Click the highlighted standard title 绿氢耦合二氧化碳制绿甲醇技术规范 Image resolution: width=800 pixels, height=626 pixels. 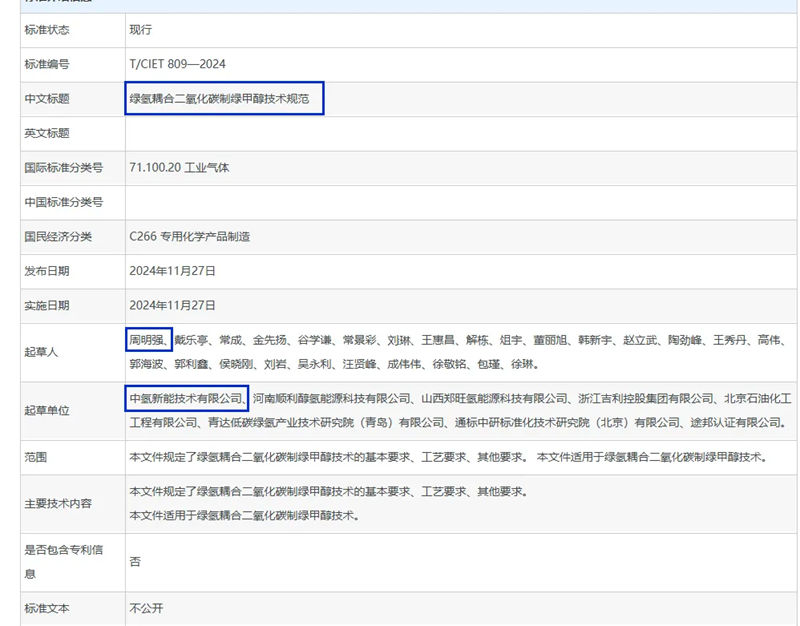point(222,98)
